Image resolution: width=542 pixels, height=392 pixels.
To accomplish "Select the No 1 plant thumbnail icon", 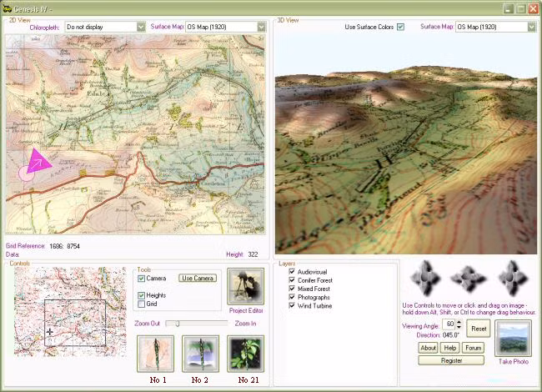I will pos(156,354).
